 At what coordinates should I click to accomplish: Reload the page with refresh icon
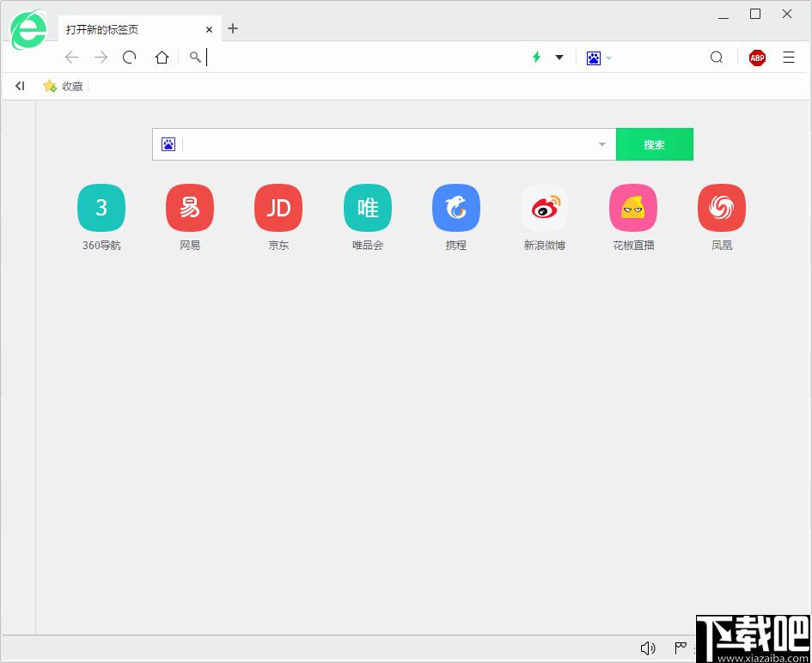(130, 57)
